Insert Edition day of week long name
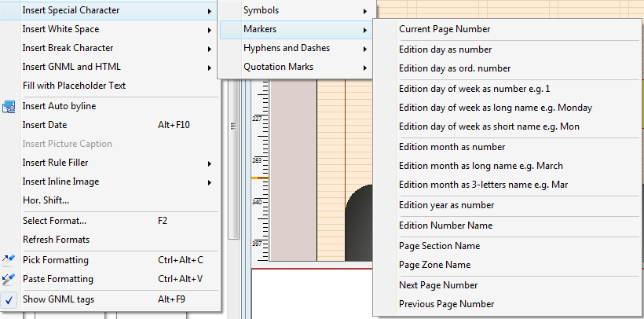The width and height of the screenshot is (644, 319). click(507, 108)
